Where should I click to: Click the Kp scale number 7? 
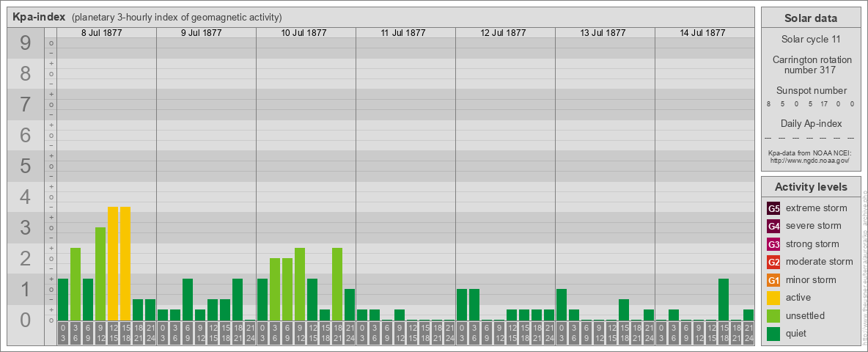[25, 105]
